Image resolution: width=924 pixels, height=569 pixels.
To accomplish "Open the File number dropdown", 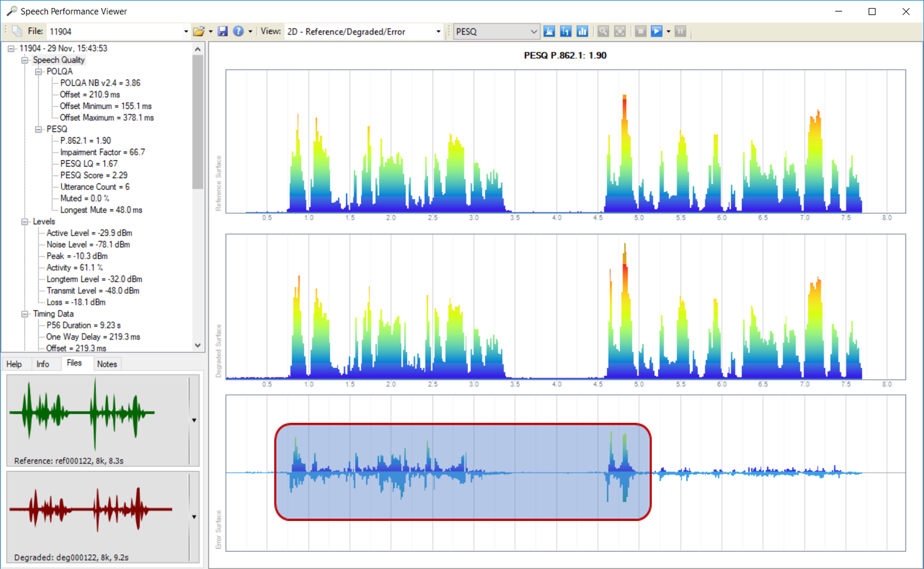I will [186, 31].
